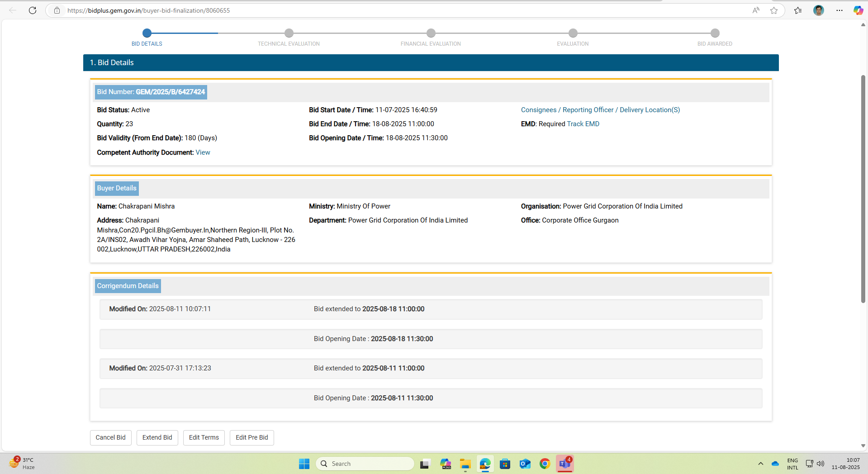Open Outlook from the taskbar
Image resolution: width=868 pixels, height=474 pixels.
pos(525,464)
